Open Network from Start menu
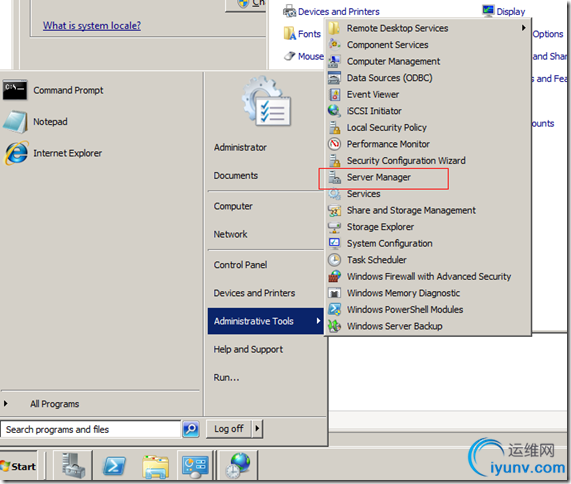The height and width of the screenshot is (484, 571). pyautogui.click(x=230, y=234)
